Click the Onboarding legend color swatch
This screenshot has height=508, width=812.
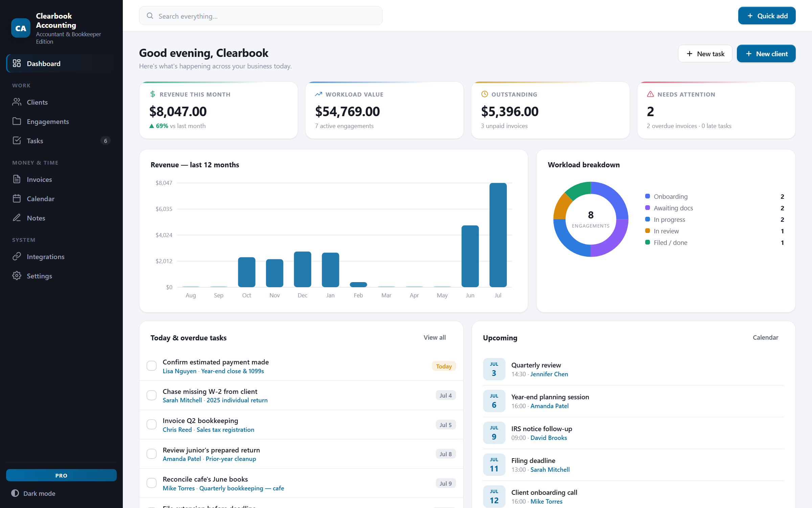tap(648, 196)
